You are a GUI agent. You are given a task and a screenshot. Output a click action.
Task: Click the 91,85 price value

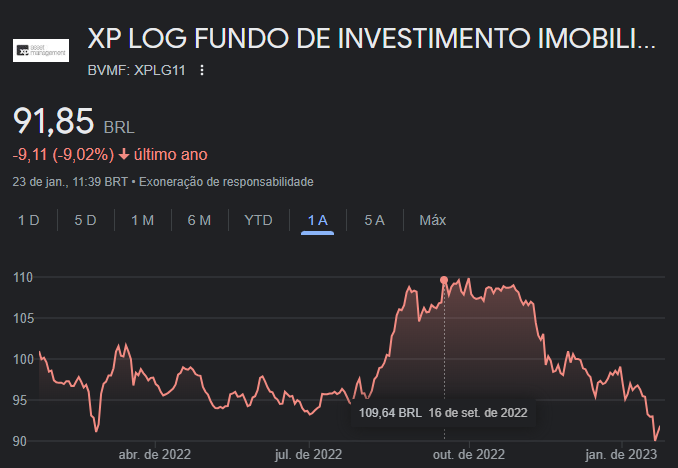53,121
